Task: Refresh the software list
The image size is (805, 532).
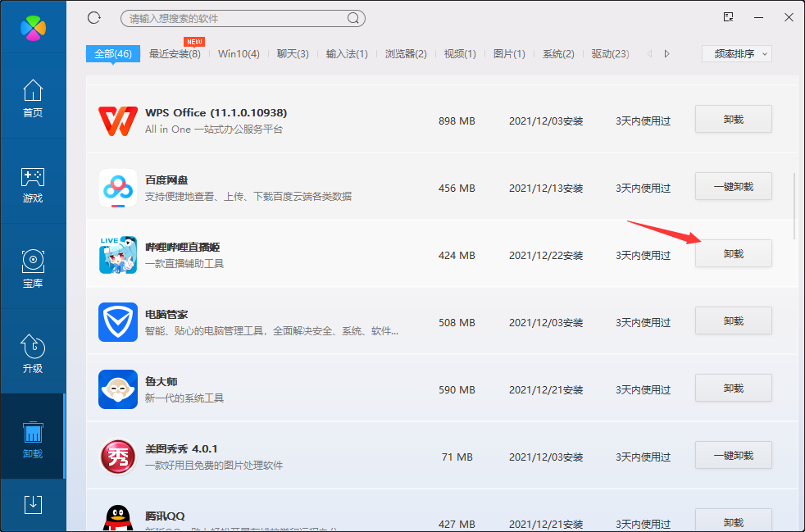Action: click(x=94, y=18)
